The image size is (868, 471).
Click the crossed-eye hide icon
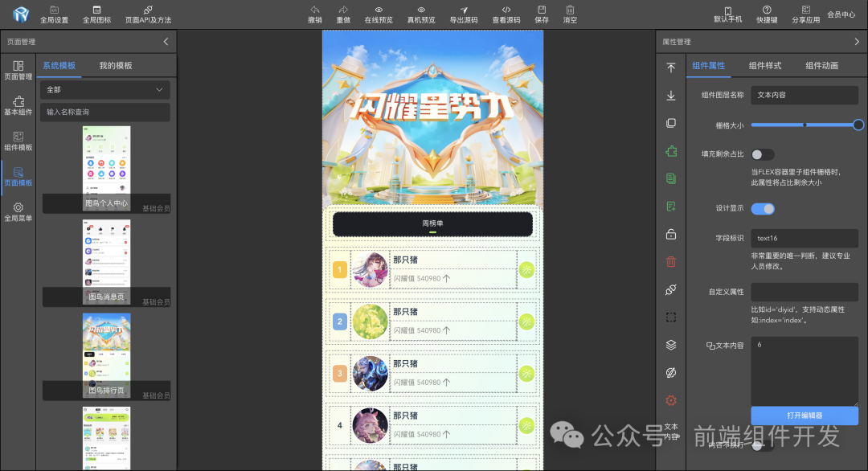click(x=671, y=372)
